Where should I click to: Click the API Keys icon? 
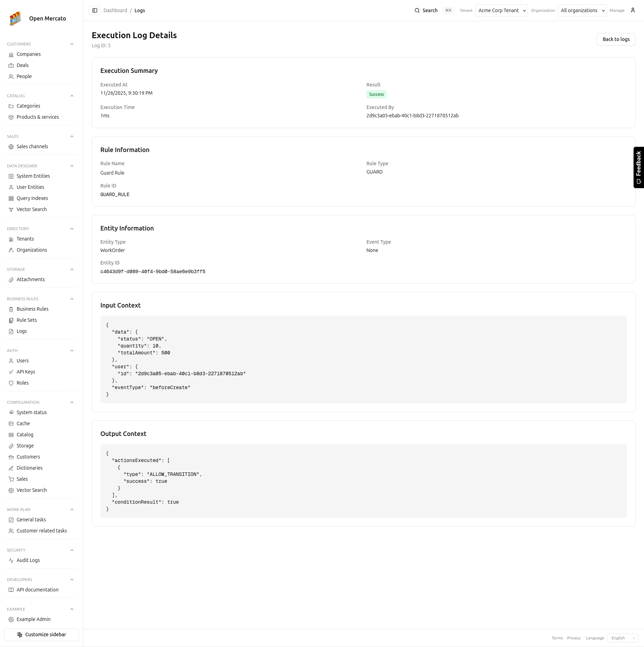coord(11,372)
